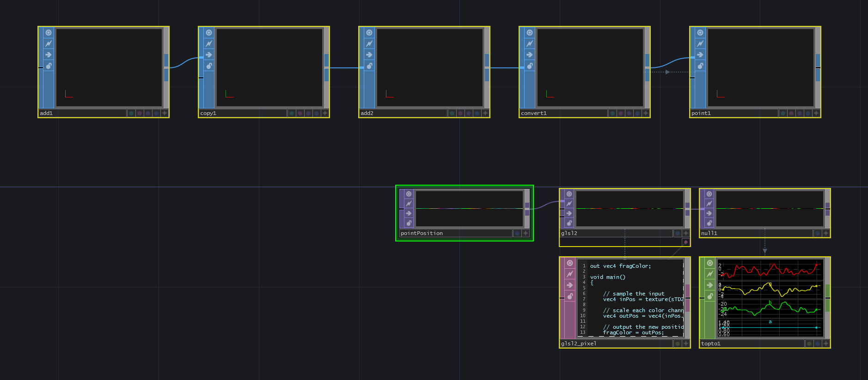Select the topto1 channel graph viewer
The image size is (868, 380).
click(x=770, y=298)
